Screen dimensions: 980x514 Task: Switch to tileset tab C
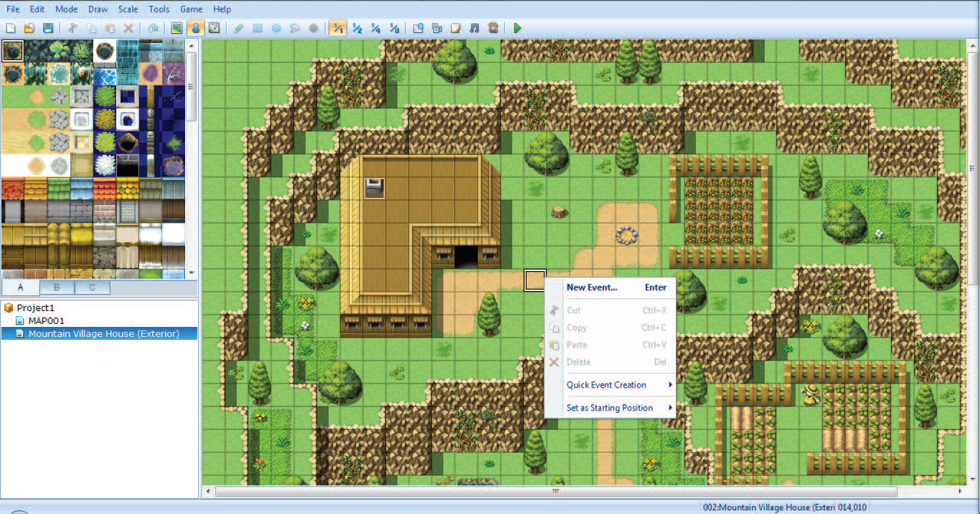click(x=92, y=287)
